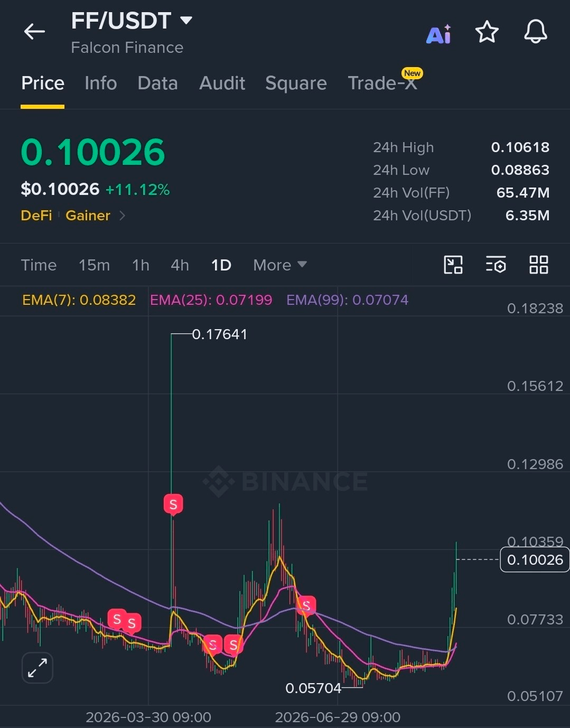Open the grid layout icon
Screen dimensions: 570x728
point(538,265)
